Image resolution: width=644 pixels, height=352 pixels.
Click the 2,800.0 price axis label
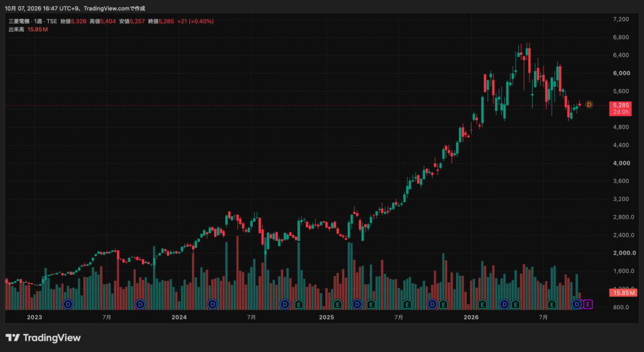pos(623,217)
